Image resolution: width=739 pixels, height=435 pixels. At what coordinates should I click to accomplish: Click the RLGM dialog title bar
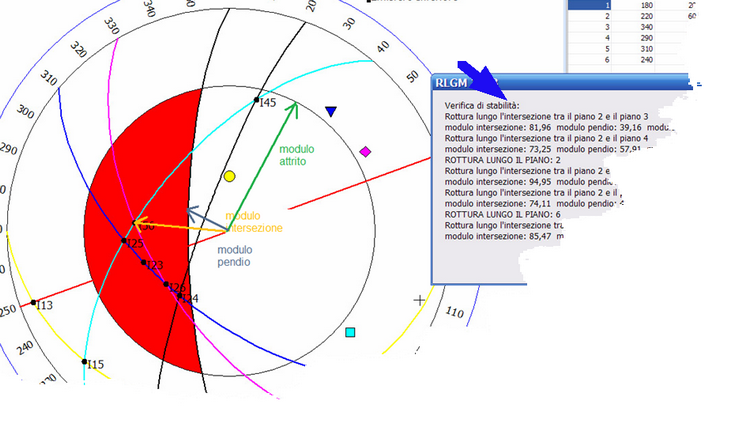tap(561, 82)
